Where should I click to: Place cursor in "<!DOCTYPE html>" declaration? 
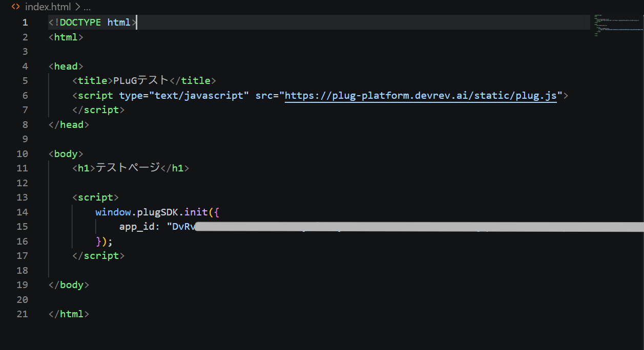coord(92,23)
